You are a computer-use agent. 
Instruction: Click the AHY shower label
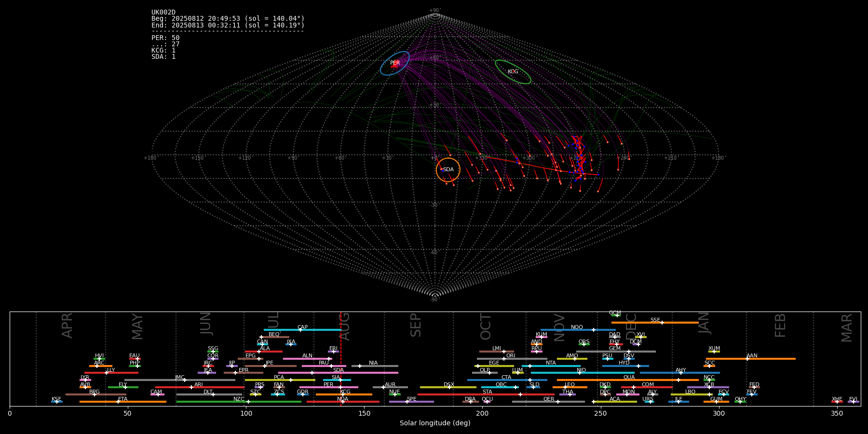pos(681,370)
